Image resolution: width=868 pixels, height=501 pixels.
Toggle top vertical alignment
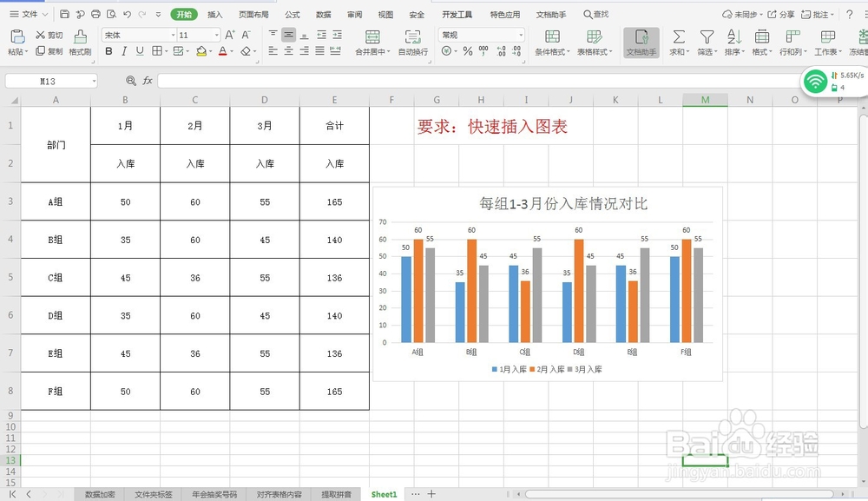(273, 35)
